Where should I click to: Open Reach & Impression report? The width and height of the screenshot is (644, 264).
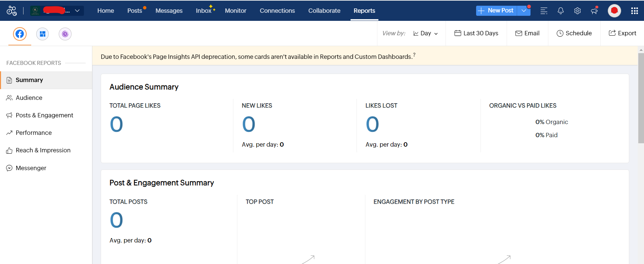(x=46, y=150)
